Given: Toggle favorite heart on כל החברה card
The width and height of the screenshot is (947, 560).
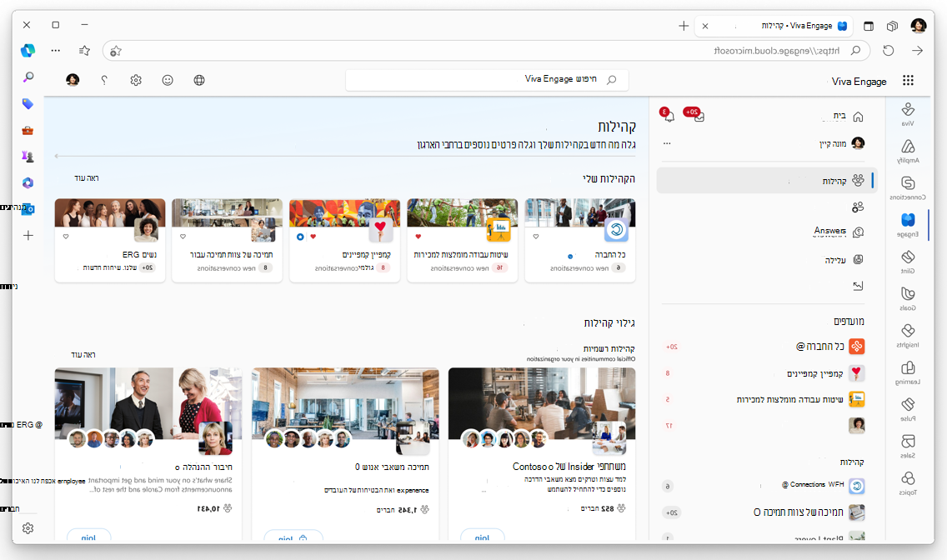Looking at the screenshot, I should pos(536,237).
